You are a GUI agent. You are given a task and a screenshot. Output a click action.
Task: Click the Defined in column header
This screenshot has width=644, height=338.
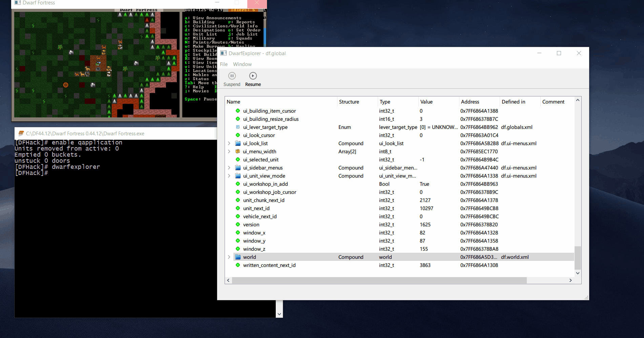pos(520,102)
